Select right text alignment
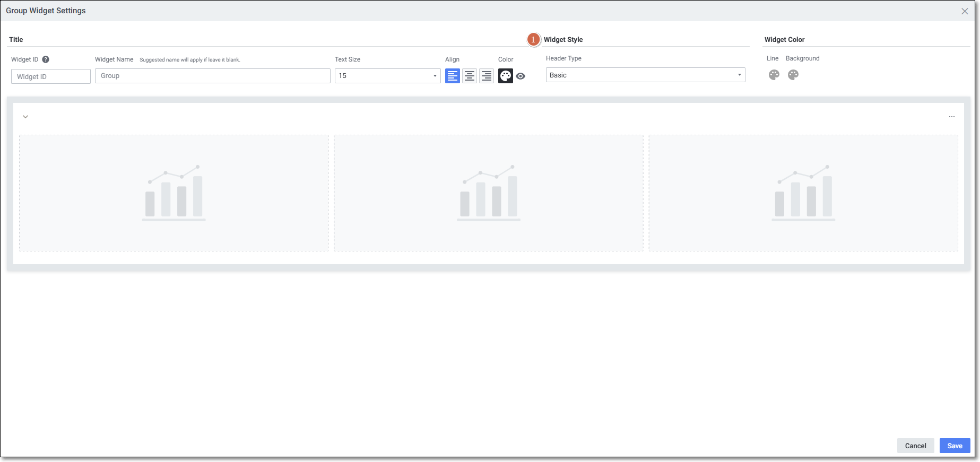 tap(486, 76)
